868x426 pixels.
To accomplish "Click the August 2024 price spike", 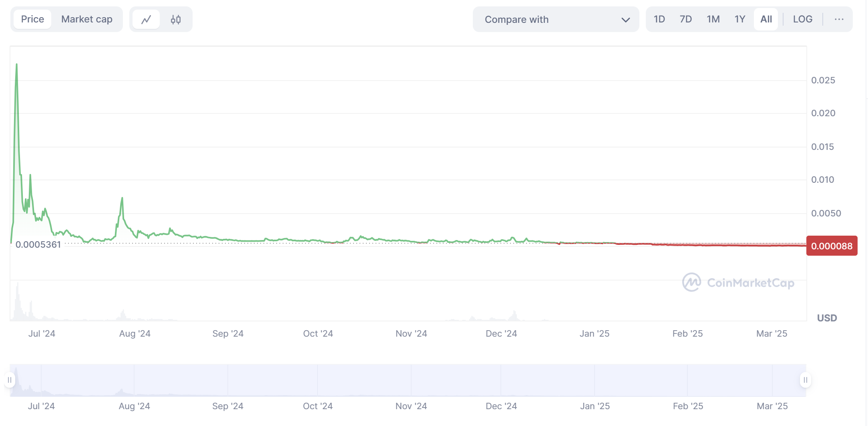I will [x=122, y=198].
